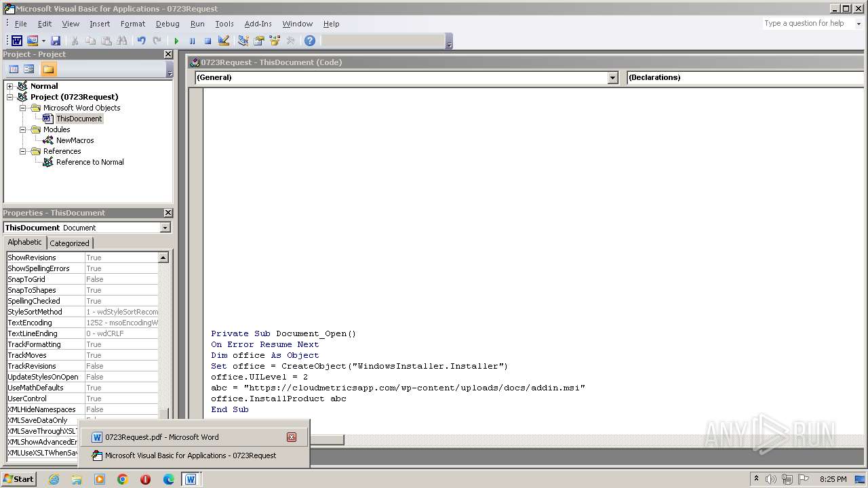Open the View menu

point(71,24)
